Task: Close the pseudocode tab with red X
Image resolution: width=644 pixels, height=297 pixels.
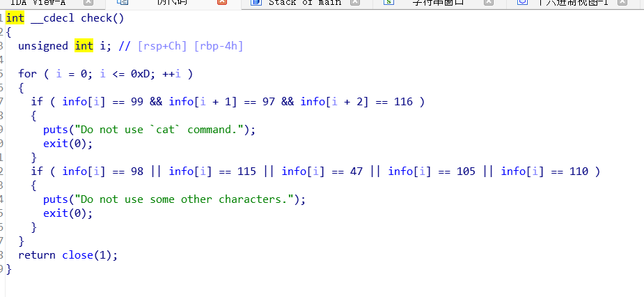Action: point(222,3)
